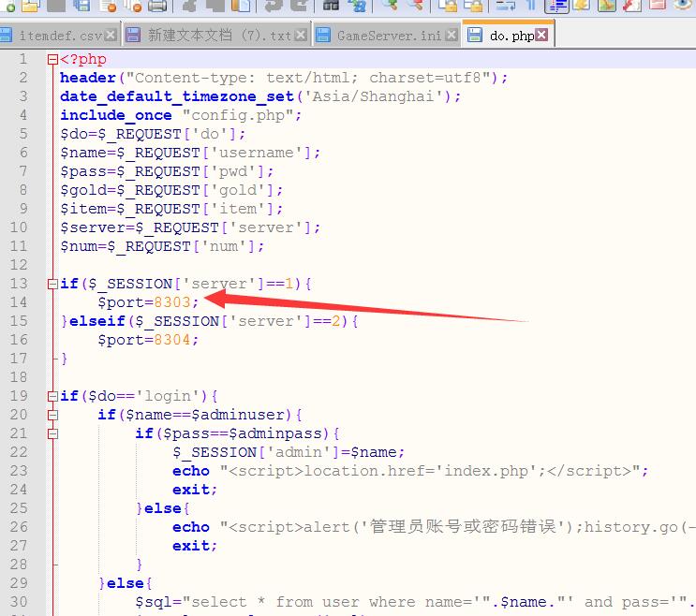Switch to the 新建文本文档 (7).txt tab

pyautogui.click(x=217, y=35)
